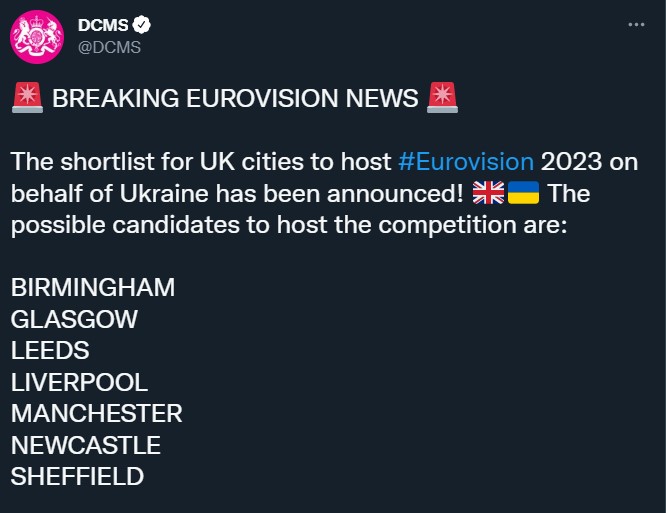Click the first red siren emoji
This screenshot has height=513, width=666.
27,98
